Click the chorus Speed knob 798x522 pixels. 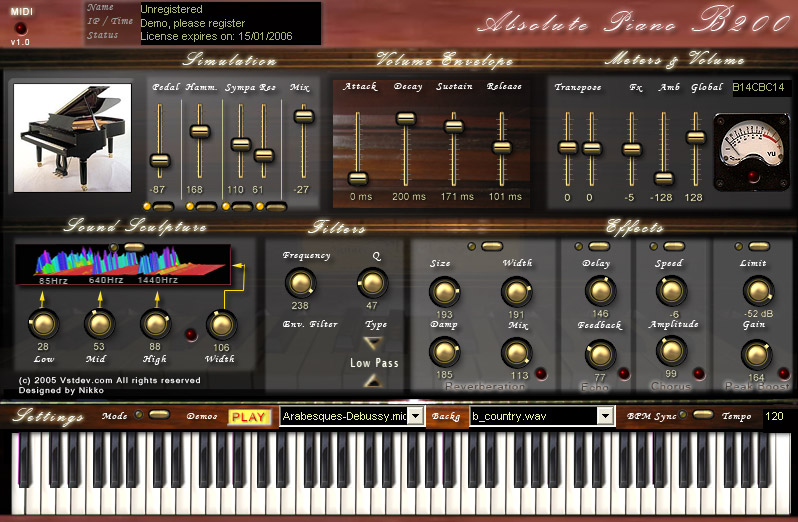click(671, 291)
